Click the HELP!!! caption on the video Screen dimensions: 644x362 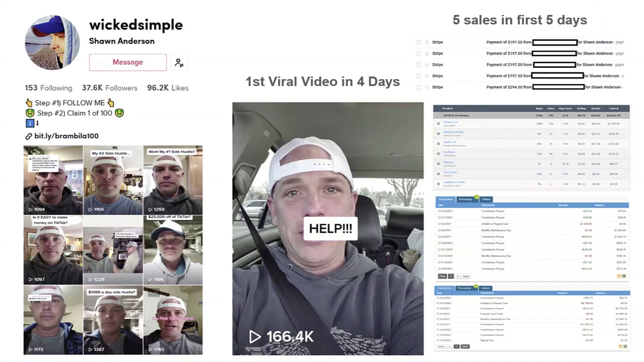pos(331,228)
